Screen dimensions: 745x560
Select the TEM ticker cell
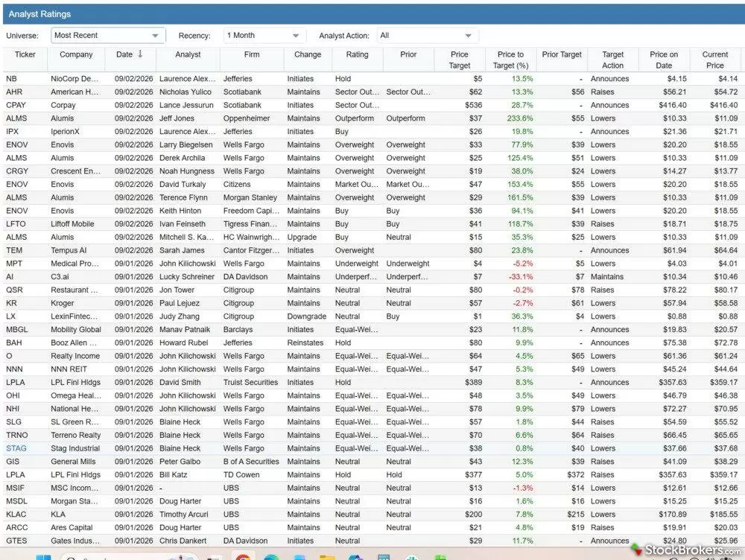click(x=14, y=250)
